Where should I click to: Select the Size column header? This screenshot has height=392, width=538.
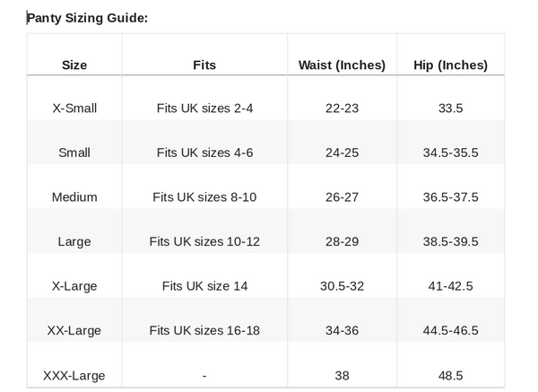pos(74,65)
